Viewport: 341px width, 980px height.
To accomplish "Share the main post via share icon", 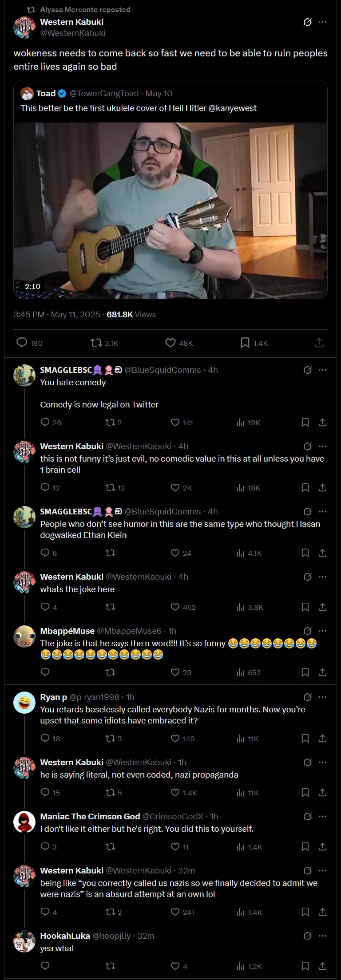I will [x=319, y=343].
